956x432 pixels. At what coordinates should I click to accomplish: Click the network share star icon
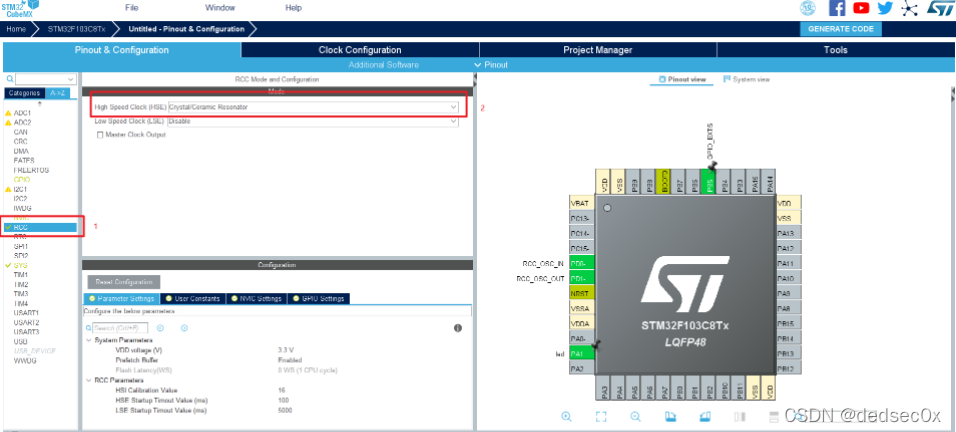click(909, 8)
